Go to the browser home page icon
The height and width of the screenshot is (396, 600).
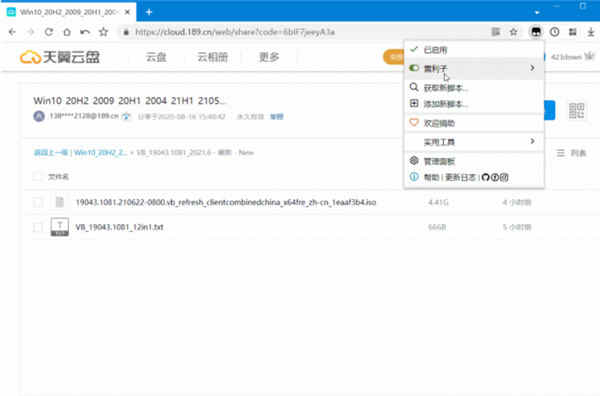67,32
